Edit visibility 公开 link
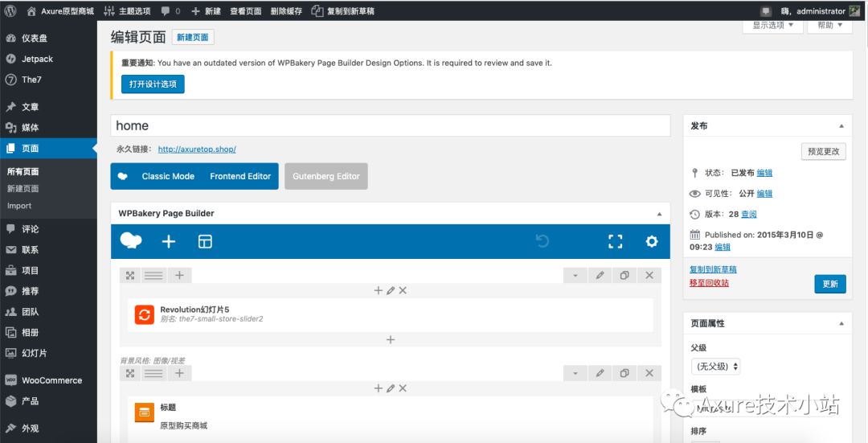The image size is (868, 443). [764, 193]
